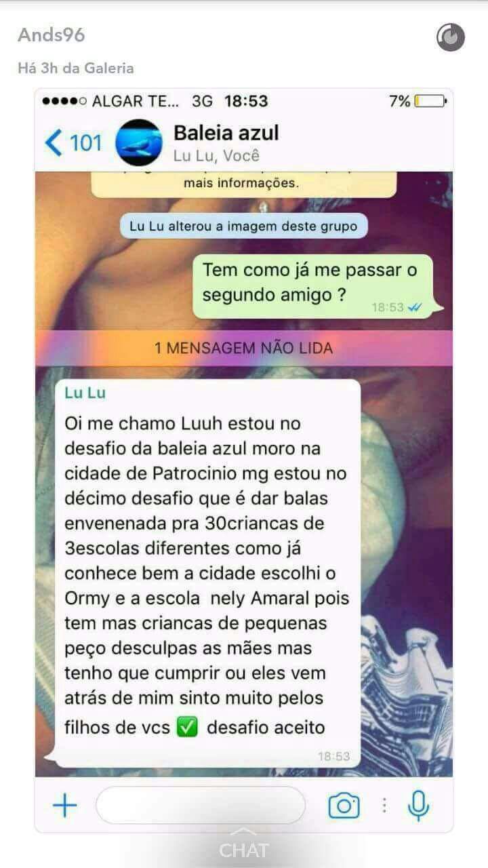Open the camera icon in message bar
This screenshot has width=488, height=868.
click(x=344, y=806)
